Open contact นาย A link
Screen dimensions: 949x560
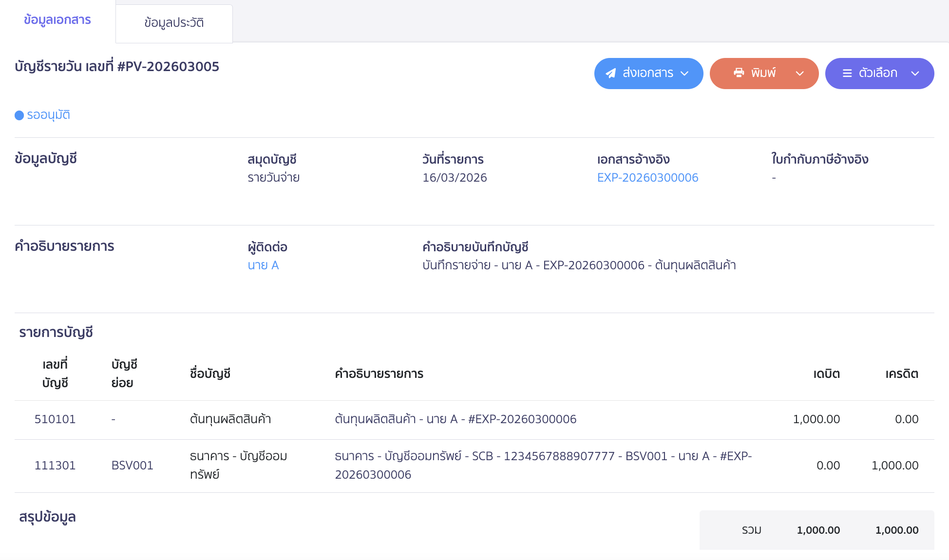pyautogui.click(x=263, y=265)
